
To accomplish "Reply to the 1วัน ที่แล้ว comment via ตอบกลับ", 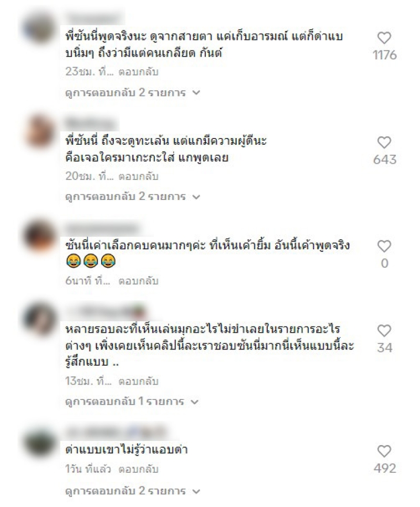I will (139, 469).
